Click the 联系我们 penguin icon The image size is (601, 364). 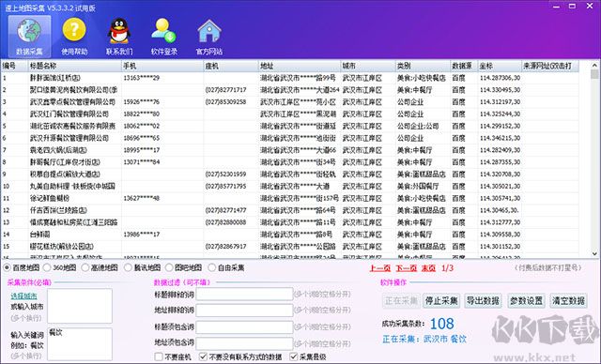tap(119, 37)
